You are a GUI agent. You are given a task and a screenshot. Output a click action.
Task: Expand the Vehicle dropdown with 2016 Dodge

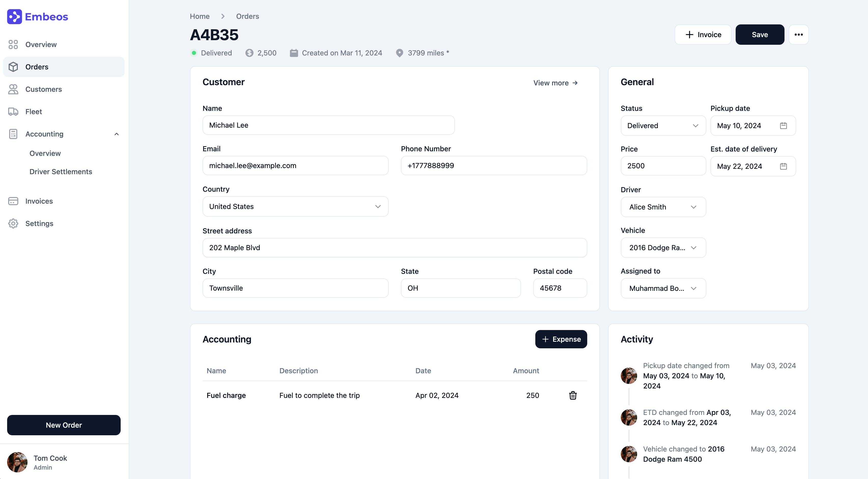(x=663, y=248)
